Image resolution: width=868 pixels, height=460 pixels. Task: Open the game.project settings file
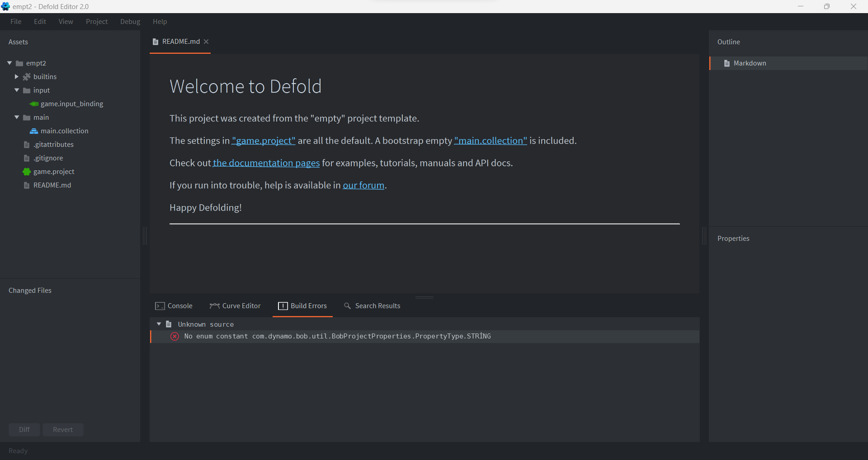tap(54, 172)
